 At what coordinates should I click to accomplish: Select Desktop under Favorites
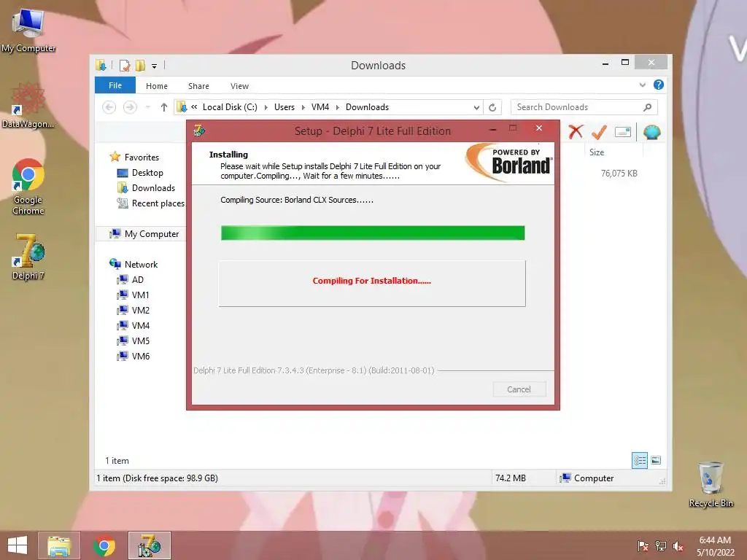[x=147, y=172]
